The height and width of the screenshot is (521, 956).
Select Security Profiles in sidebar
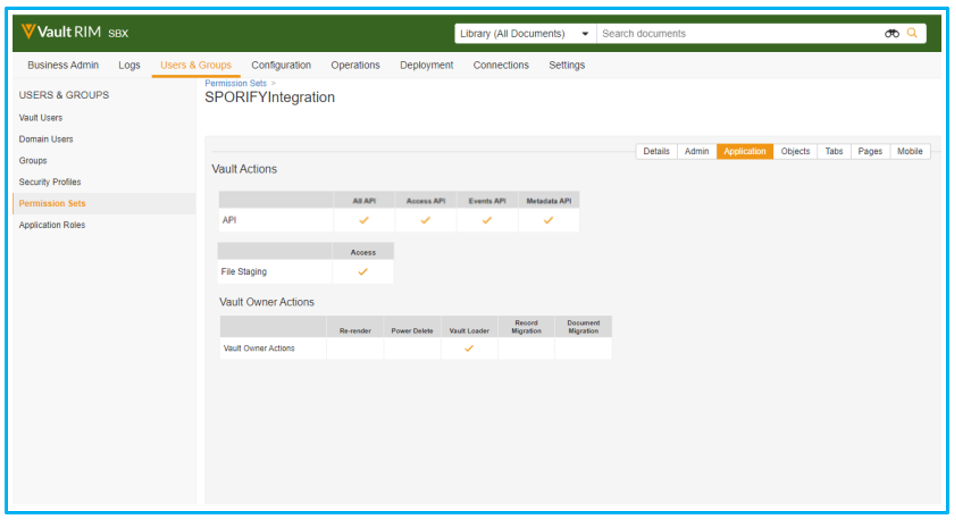click(x=50, y=182)
